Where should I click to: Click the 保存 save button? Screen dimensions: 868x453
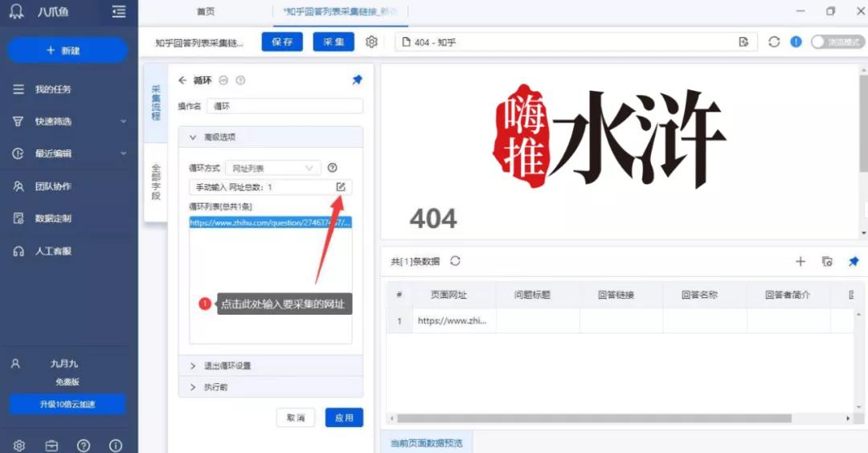point(282,42)
